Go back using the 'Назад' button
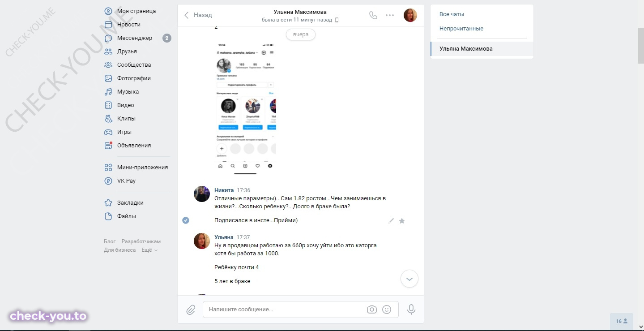644x331 pixels. coord(198,15)
